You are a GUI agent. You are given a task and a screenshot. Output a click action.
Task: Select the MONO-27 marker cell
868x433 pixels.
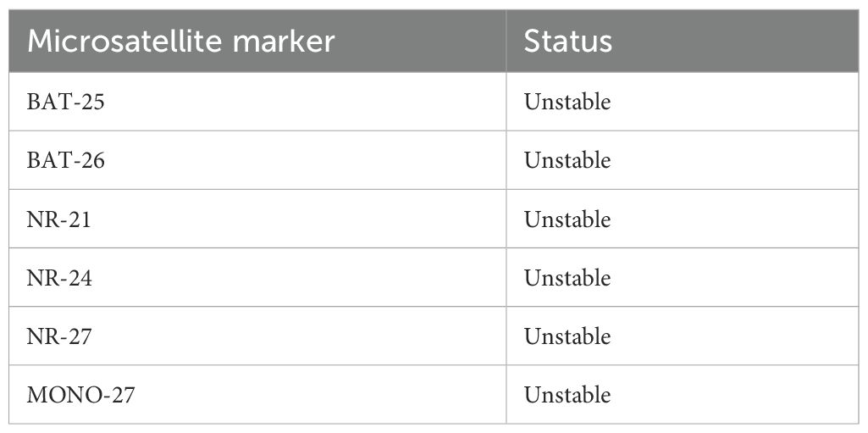tap(80, 395)
